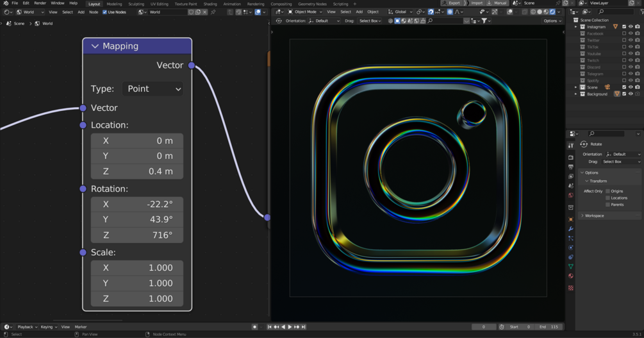Toggle the Use Nodes checkbox
This screenshot has height=338, width=644.
[104, 12]
